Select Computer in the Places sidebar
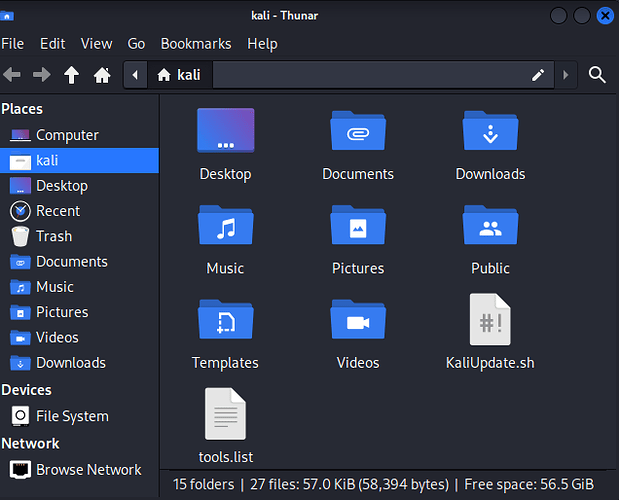Image resolution: width=619 pixels, height=500 pixels. 79,135
